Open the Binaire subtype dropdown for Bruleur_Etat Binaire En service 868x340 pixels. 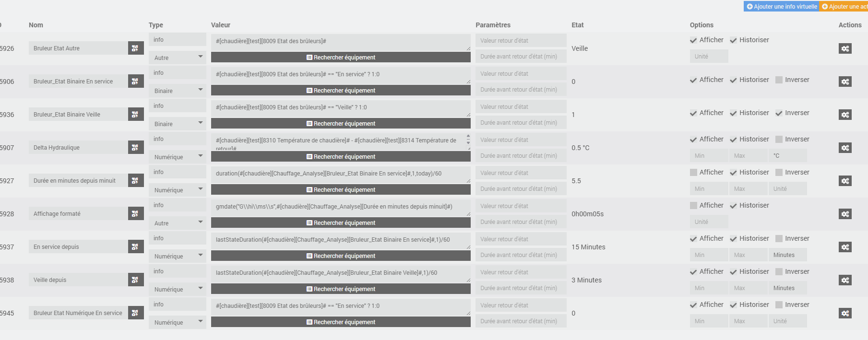point(178,91)
